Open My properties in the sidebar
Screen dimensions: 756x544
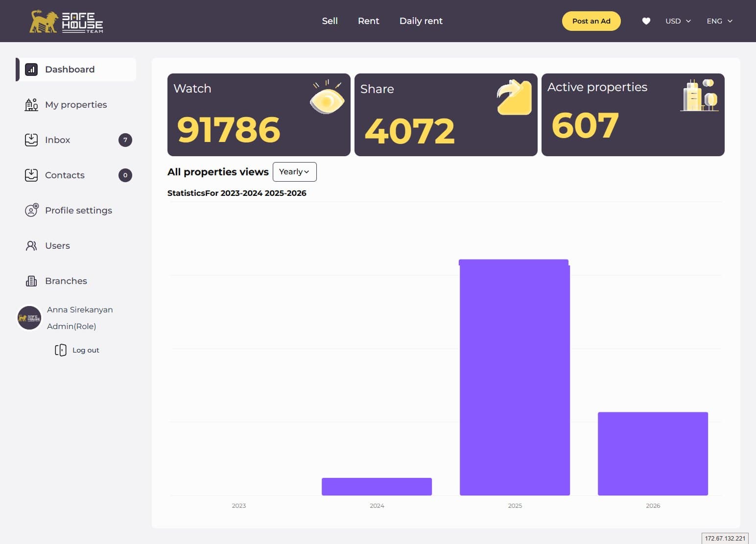[x=76, y=105]
